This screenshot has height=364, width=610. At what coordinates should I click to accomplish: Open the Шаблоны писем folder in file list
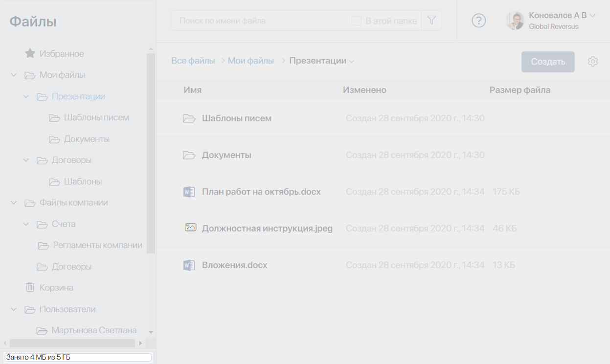coord(237,118)
